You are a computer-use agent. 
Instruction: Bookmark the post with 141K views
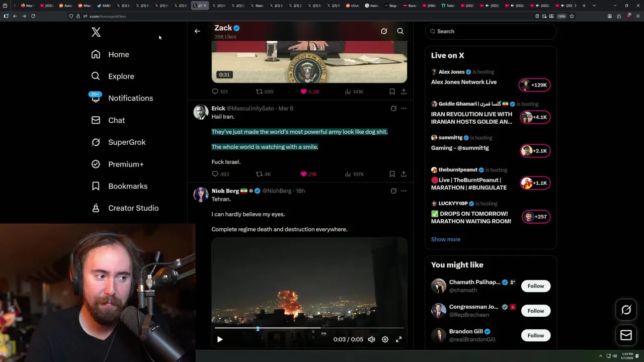(x=392, y=92)
